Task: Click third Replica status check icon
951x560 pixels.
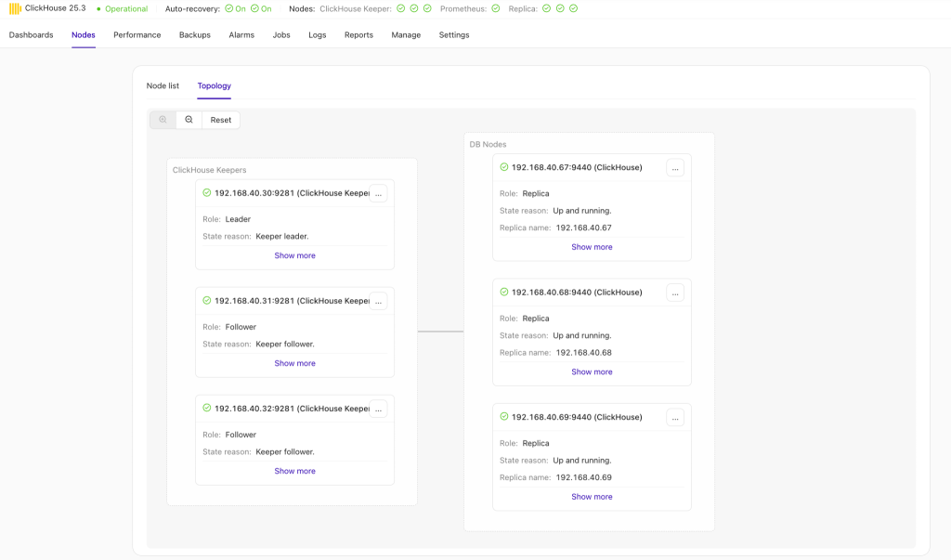Action: click(x=574, y=8)
